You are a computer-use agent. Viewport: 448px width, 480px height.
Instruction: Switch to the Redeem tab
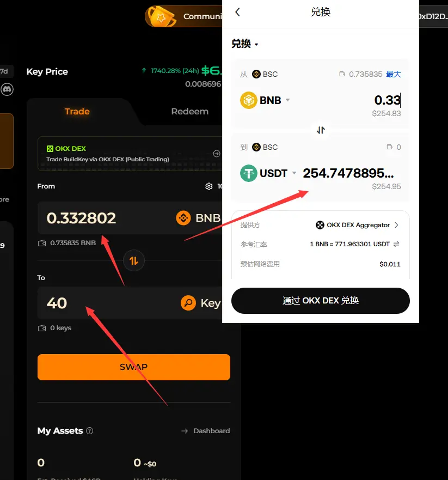pyautogui.click(x=189, y=112)
